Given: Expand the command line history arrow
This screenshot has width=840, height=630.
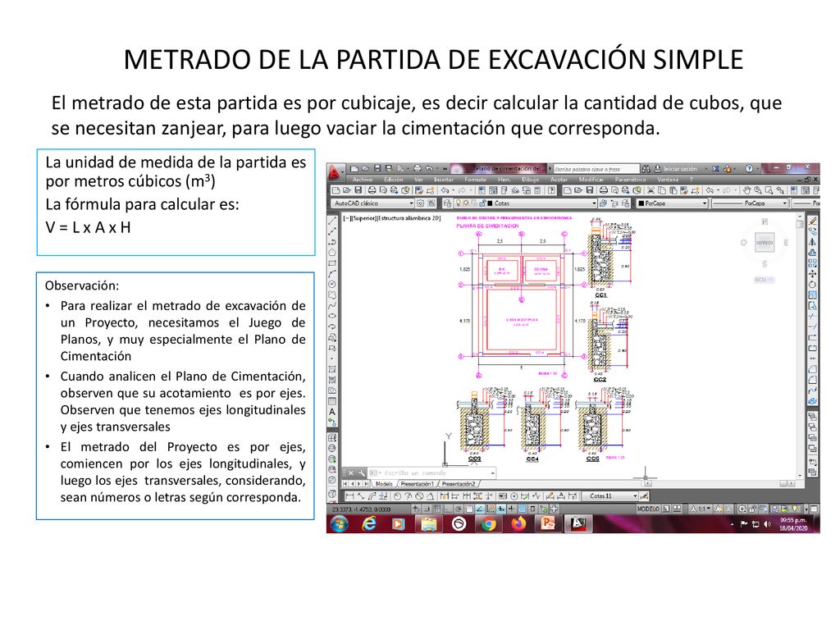Looking at the screenshot, I should point(492,473).
